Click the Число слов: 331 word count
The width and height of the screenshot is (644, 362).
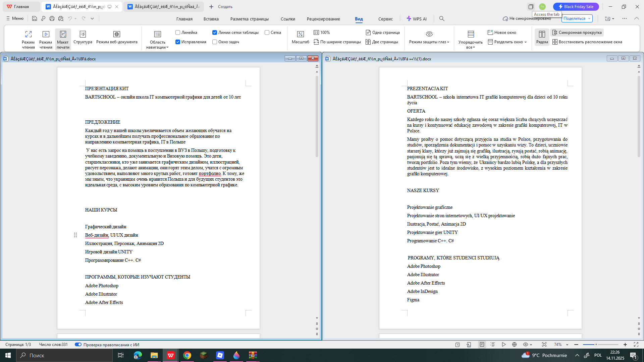coord(53,345)
